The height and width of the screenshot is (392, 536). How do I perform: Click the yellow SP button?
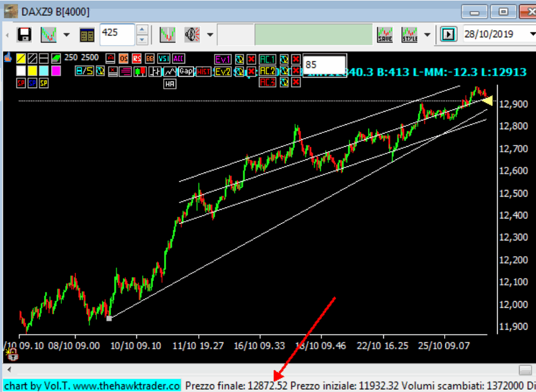click(x=44, y=83)
